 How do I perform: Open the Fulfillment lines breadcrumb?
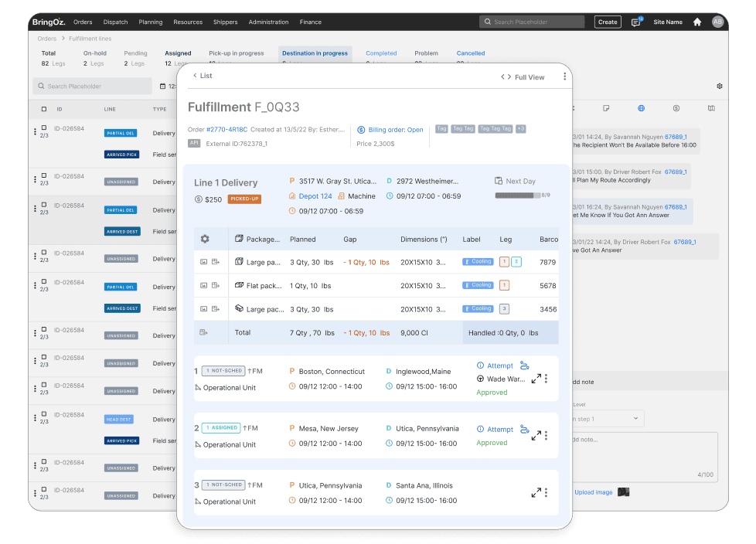pyautogui.click(x=90, y=39)
